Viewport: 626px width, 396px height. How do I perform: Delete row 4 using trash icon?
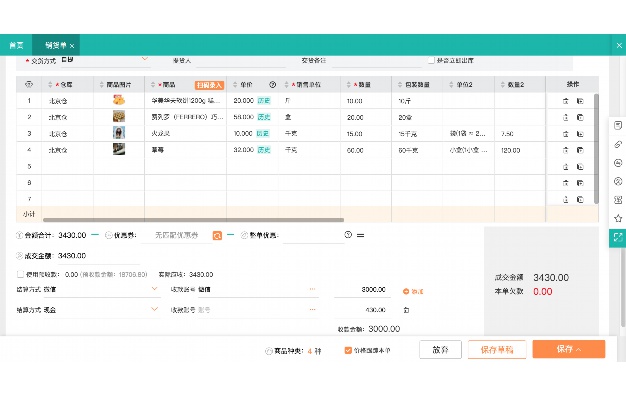click(x=565, y=150)
